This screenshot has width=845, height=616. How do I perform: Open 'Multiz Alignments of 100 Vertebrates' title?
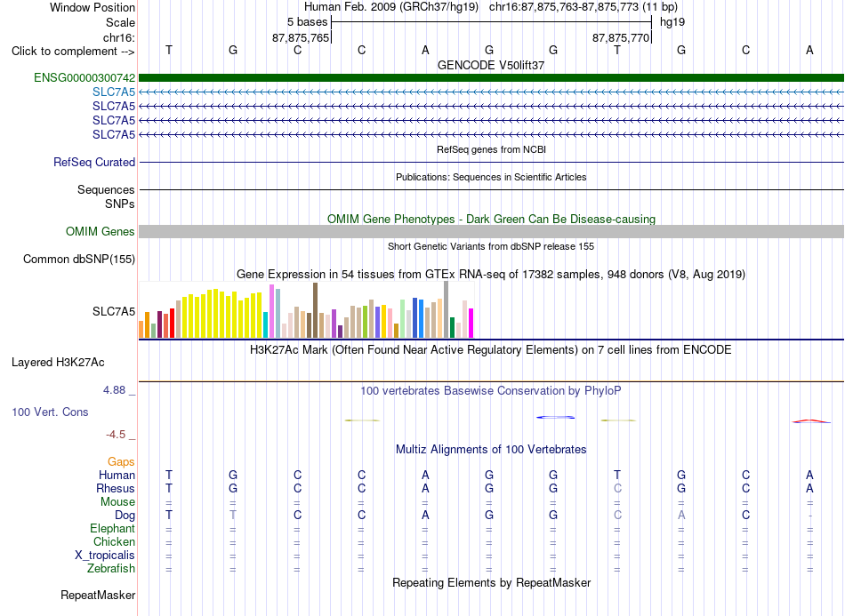(x=491, y=449)
